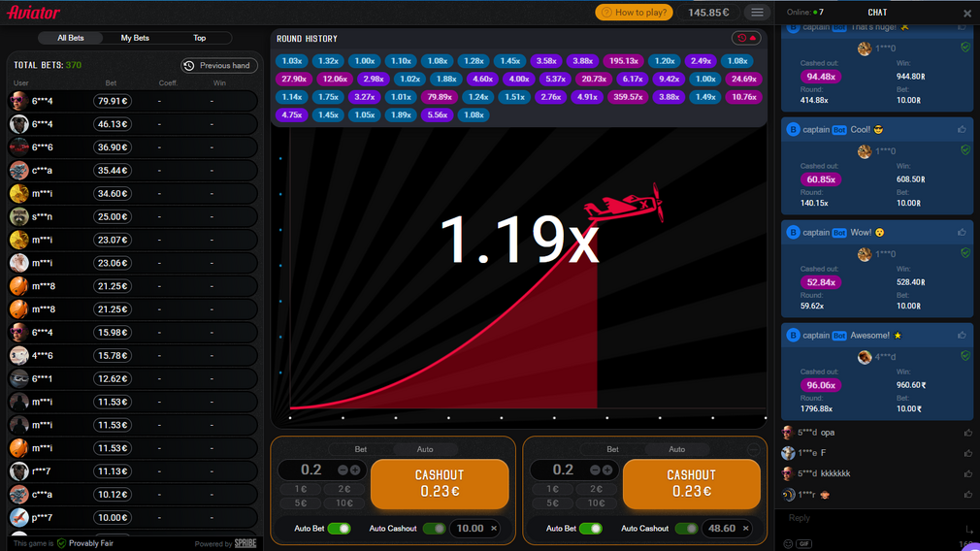Image resolution: width=980 pixels, height=551 pixels.
Task: Close the chat panel
Action: click(966, 13)
